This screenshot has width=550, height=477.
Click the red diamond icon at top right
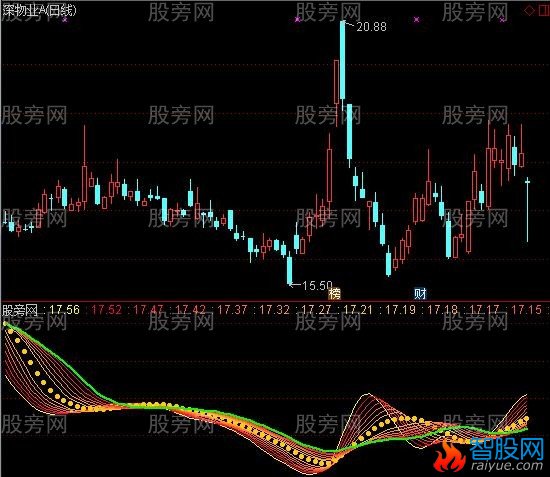click(x=529, y=11)
